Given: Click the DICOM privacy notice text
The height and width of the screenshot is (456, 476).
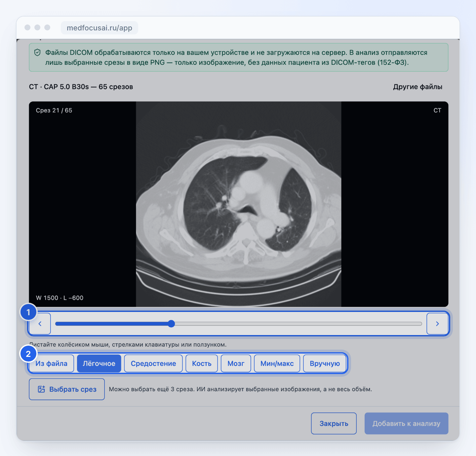Looking at the screenshot, I should [x=236, y=57].
